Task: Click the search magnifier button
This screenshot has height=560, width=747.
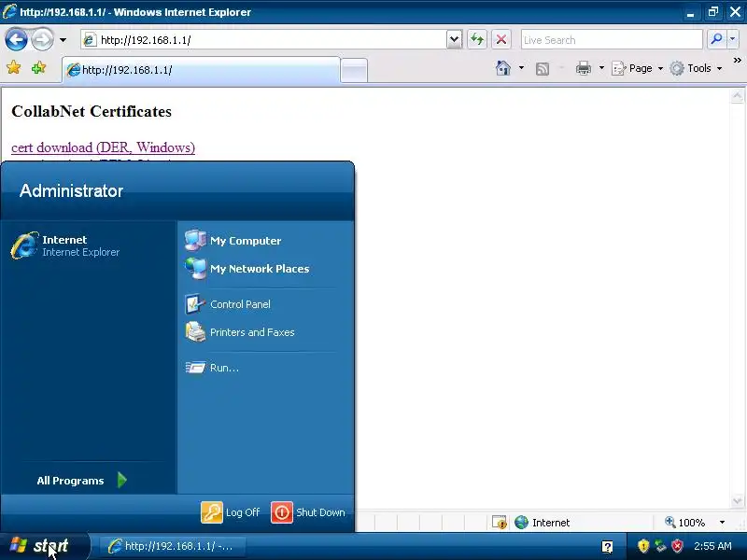Action: (716, 39)
